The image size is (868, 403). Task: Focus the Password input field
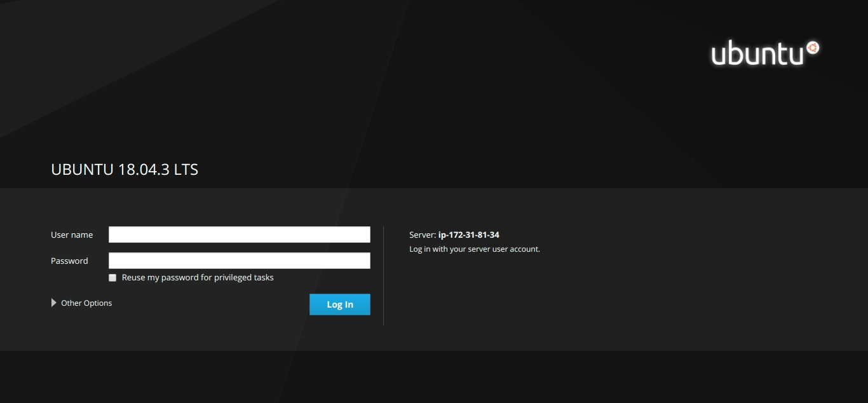click(240, 261)
